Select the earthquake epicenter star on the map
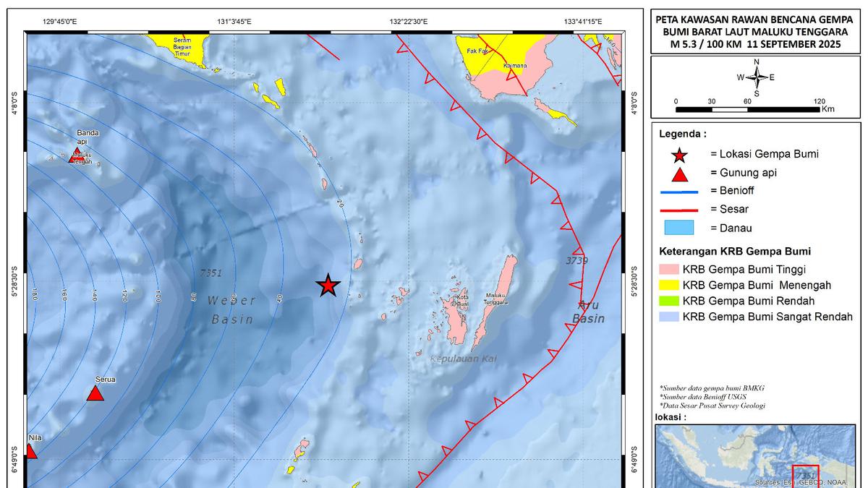 pyautogui.click(x=327, y=286)
